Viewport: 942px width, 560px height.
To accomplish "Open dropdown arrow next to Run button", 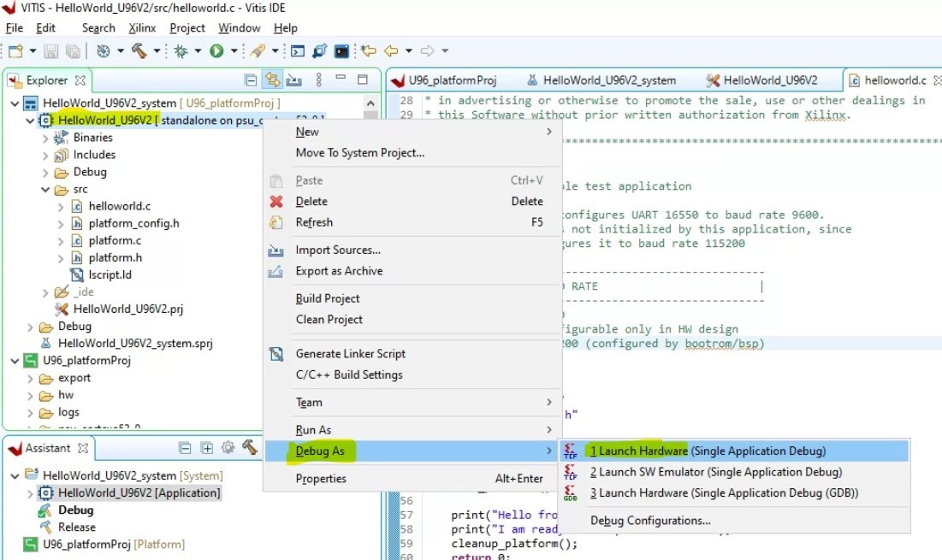I will tap(234, 51).
